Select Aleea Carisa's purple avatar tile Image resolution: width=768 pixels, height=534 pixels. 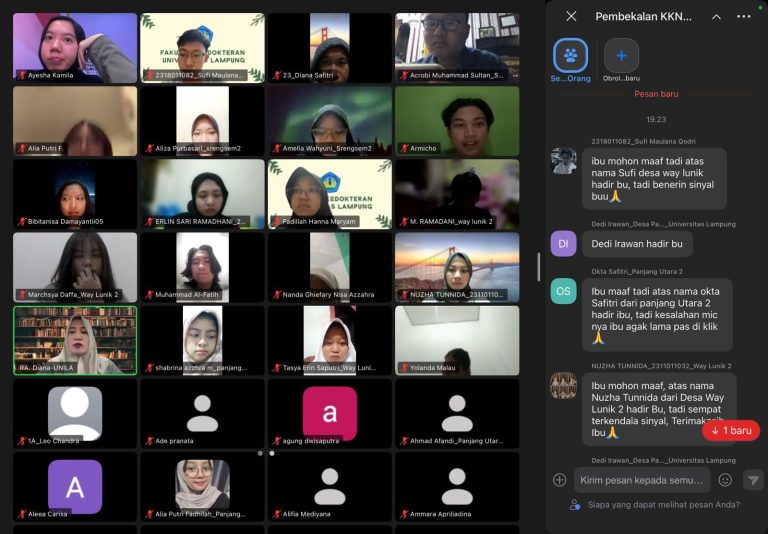coord(75,486)
